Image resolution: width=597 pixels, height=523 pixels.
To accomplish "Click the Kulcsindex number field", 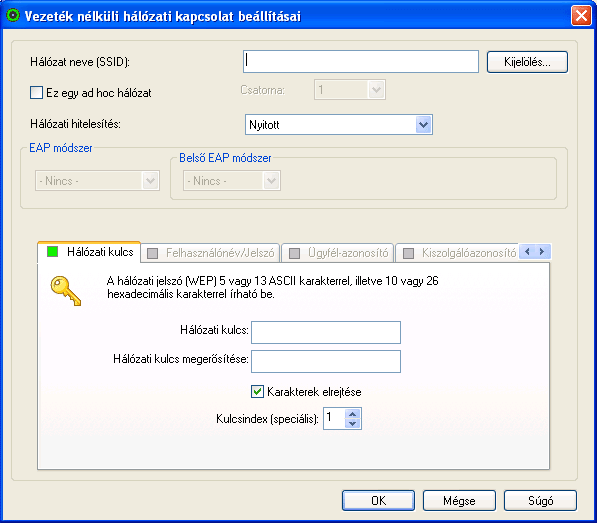I will click(334, 418).
